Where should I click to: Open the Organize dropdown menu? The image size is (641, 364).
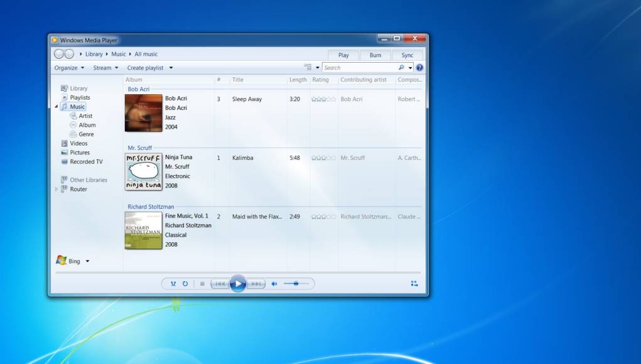(68, 68)
